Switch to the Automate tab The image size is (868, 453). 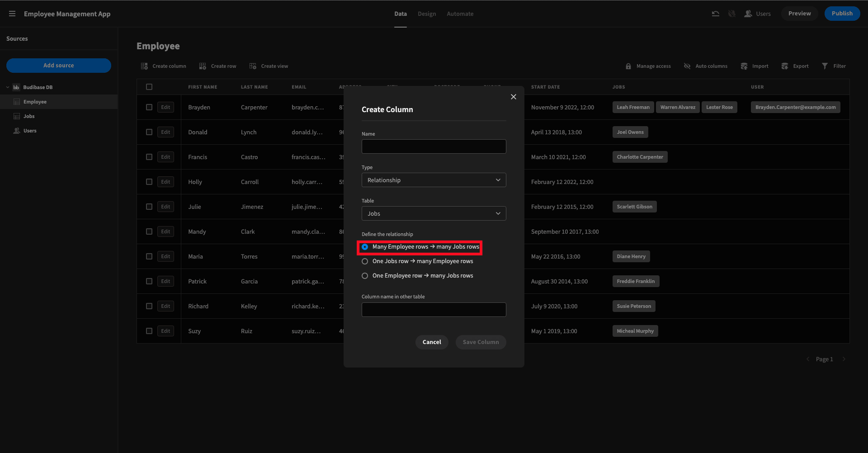(460, 14)
